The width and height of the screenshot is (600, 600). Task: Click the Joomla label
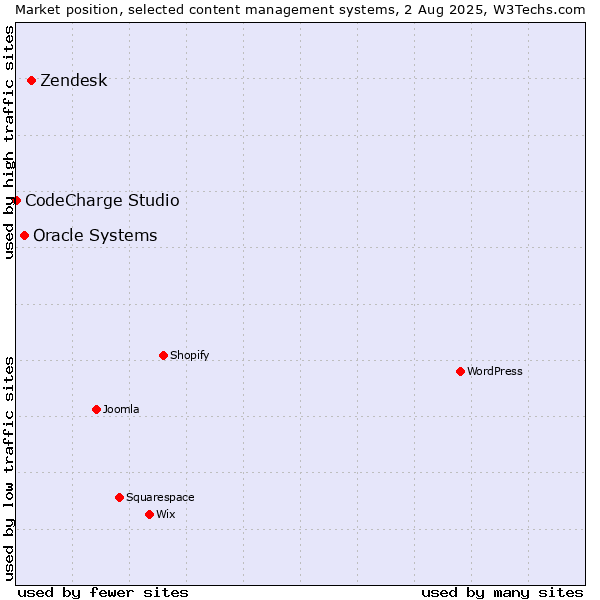pyautogui.click(x=121, y=409)
